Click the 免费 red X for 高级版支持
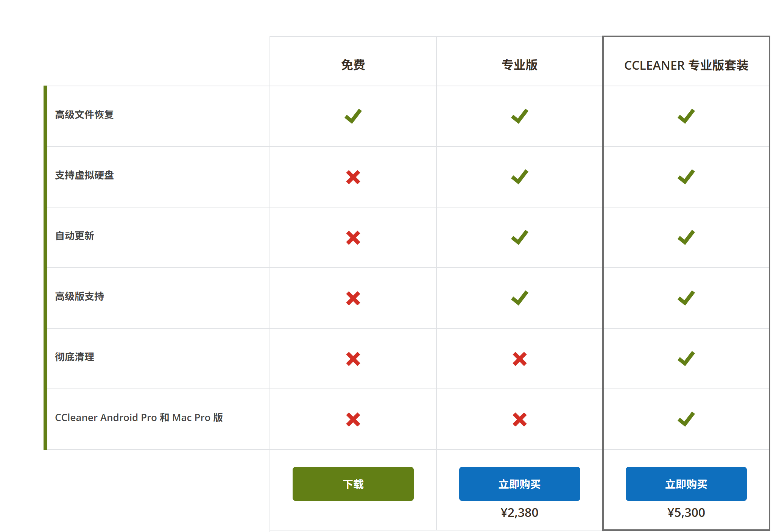This screenshot has height=532, width=776. coord(353,298)
